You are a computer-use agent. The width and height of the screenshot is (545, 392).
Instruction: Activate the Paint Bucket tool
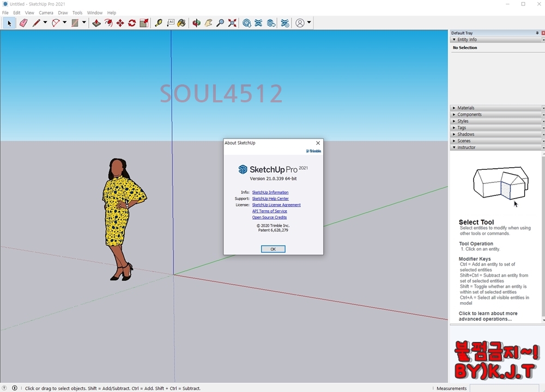pos(181,23)
